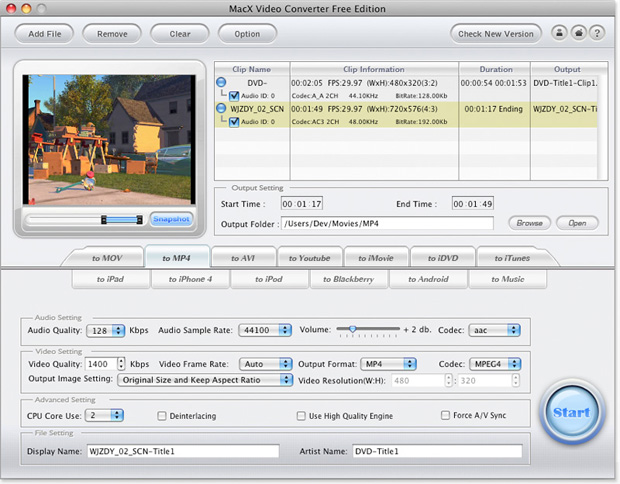Image resolution: width=620 pixels, height=484 pixels.
Task: Click the user account icon in toolbar
Action: point(560,33)
